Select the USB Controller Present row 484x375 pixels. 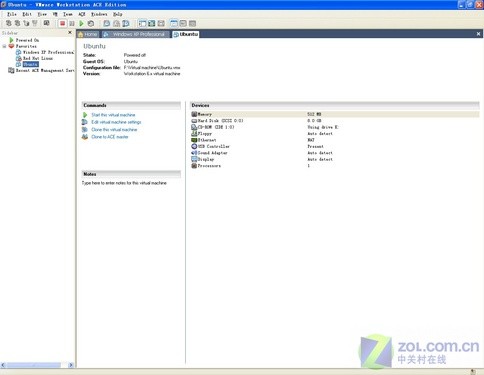click(335, 146)
